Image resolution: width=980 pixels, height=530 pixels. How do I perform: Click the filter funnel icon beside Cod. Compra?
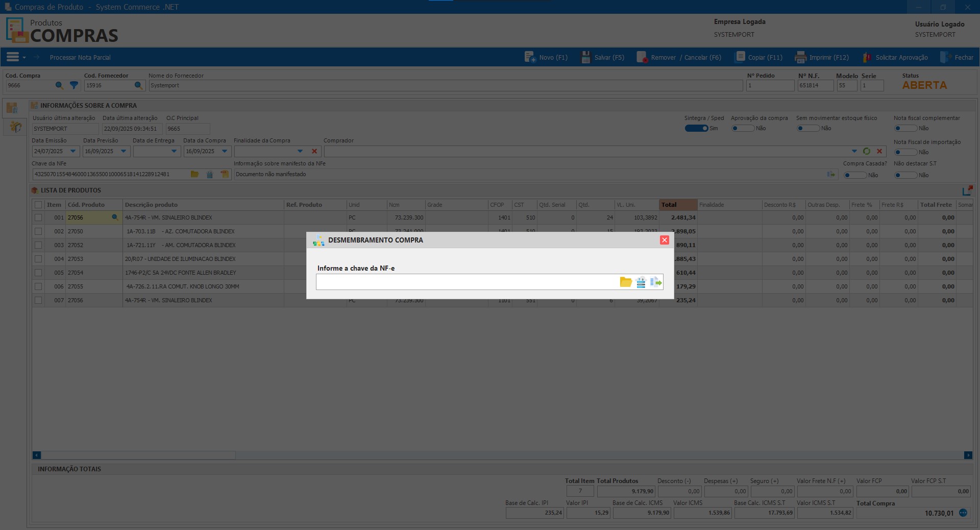coord(74,85)
